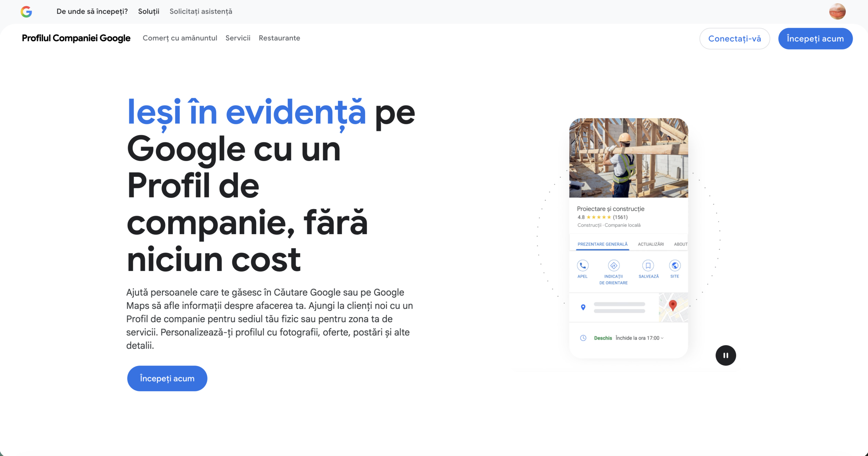Select the About tab in mockup
868x456 pixels.
click(680, 244)
